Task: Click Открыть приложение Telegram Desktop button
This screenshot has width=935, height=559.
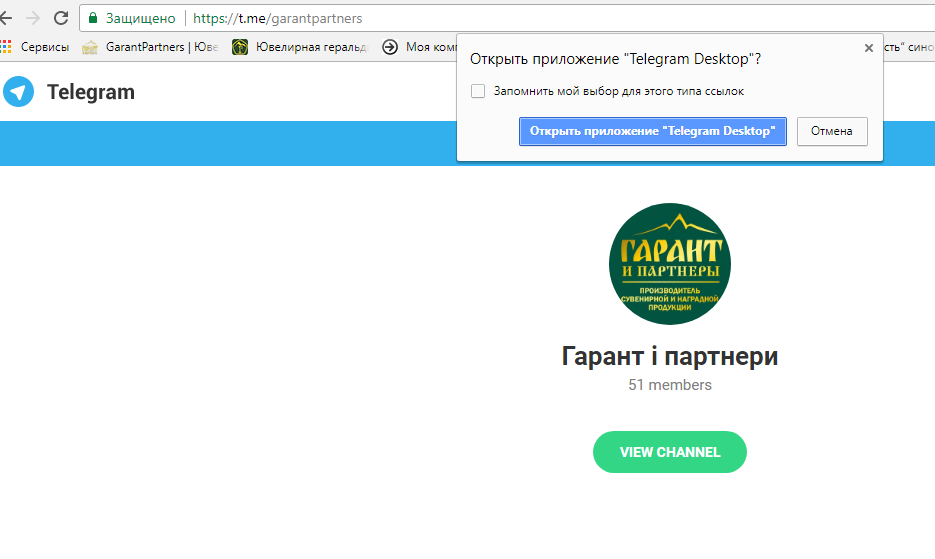Action: [x=652, y=131]
